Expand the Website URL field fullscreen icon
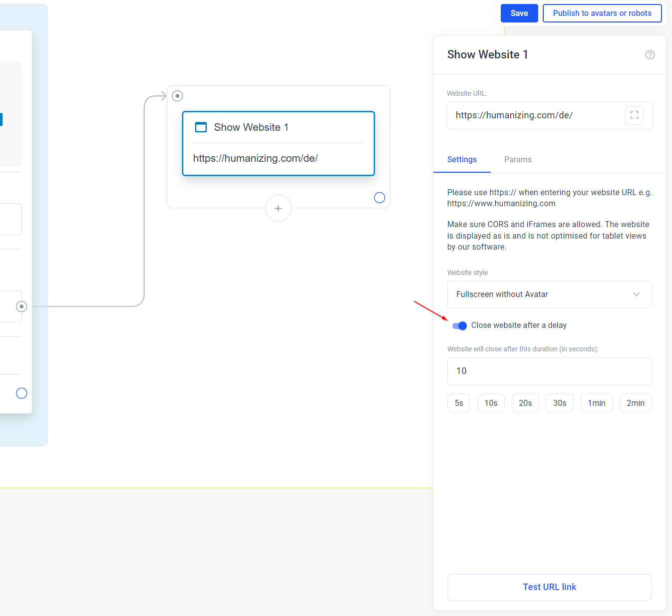Screen dimensions: 672x616 point(634,115)
